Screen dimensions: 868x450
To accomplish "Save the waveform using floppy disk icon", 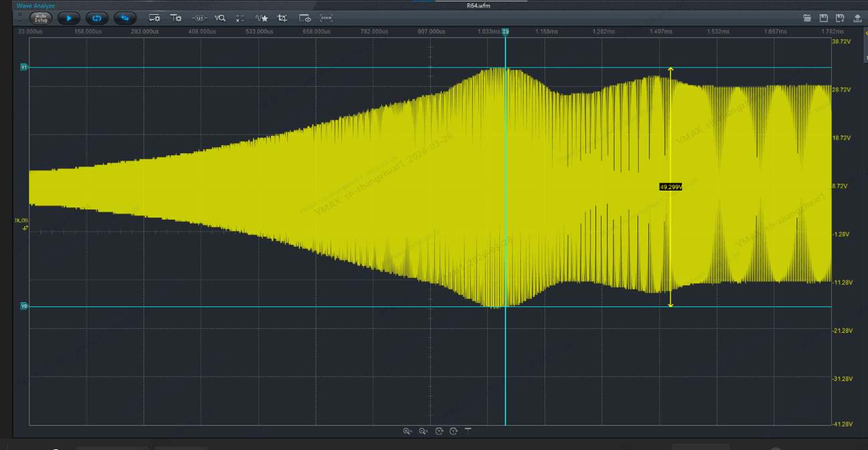I will tap(824, 18).
